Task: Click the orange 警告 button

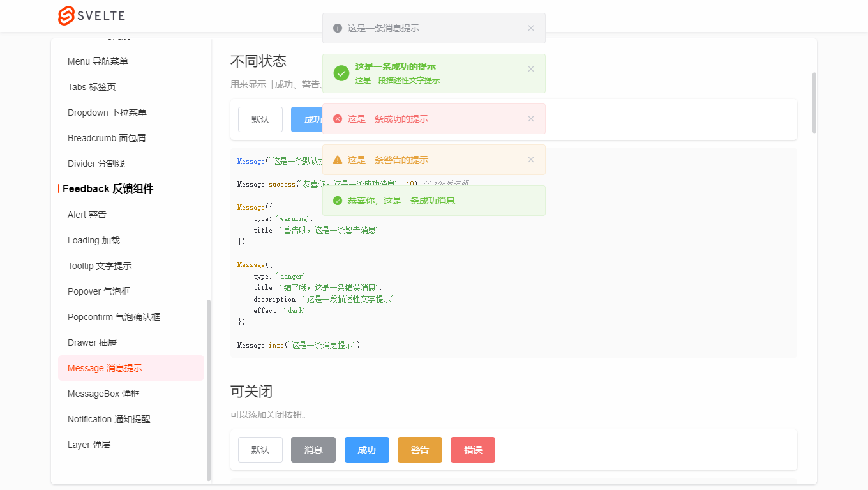Action: pyautogui.click(x=419, y=449)
